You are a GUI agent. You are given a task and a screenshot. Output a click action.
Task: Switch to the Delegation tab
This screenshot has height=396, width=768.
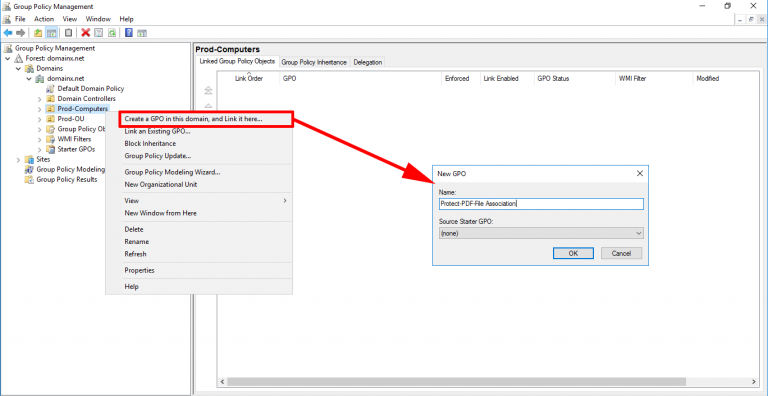[x=367, y=62]
